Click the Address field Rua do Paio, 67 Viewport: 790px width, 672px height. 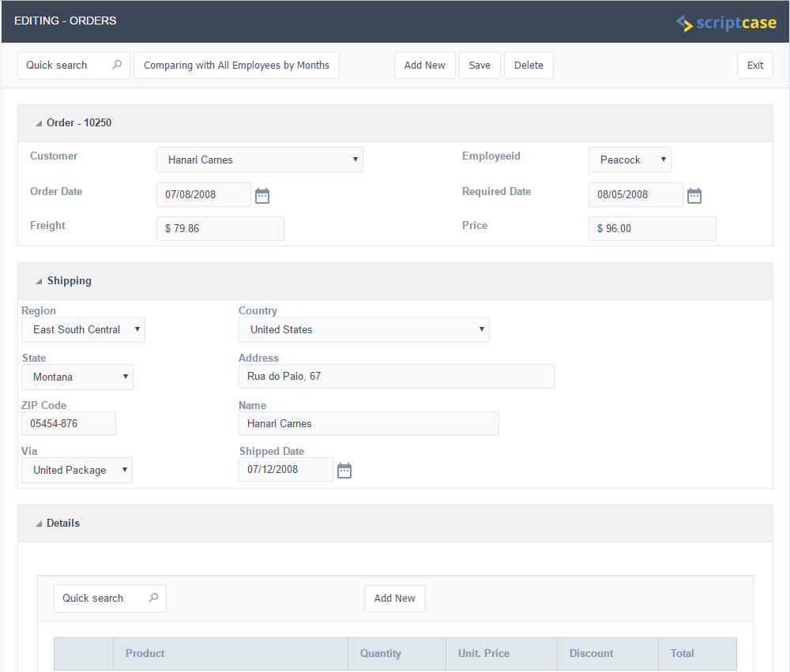397,377
